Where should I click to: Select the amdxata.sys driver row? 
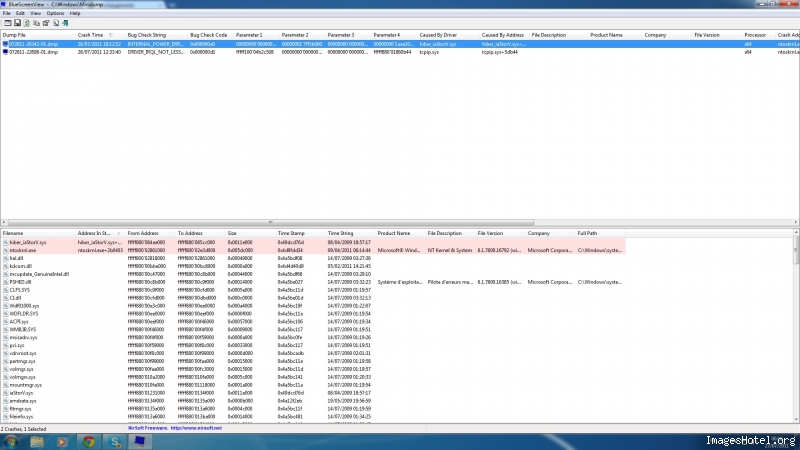point(313,401)
